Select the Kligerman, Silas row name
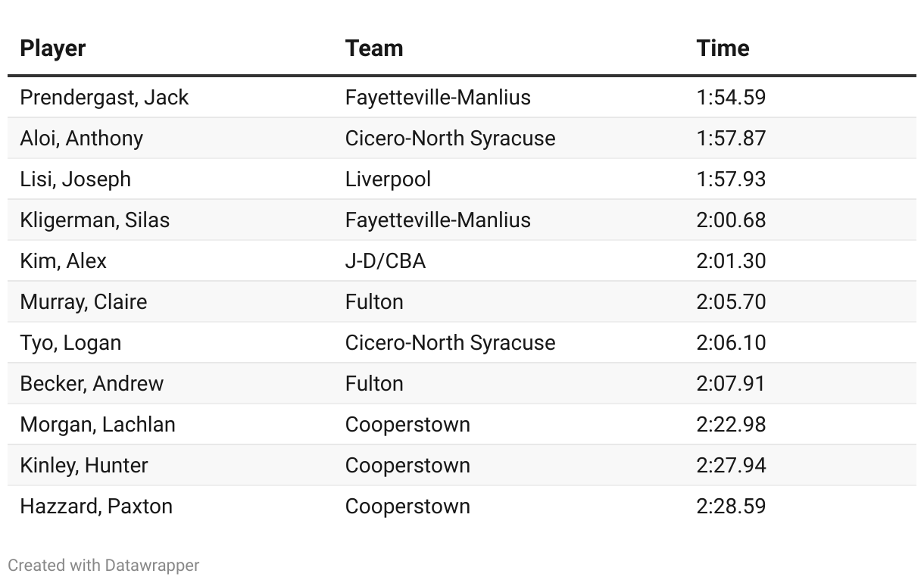The image size is (924, 583). (x=95, y=220)
